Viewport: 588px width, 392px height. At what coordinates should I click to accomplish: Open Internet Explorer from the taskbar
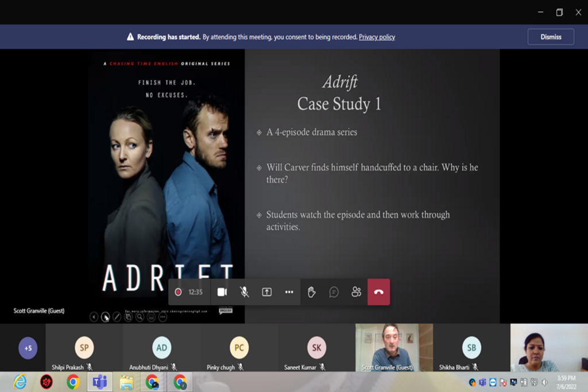coord(20,382)
